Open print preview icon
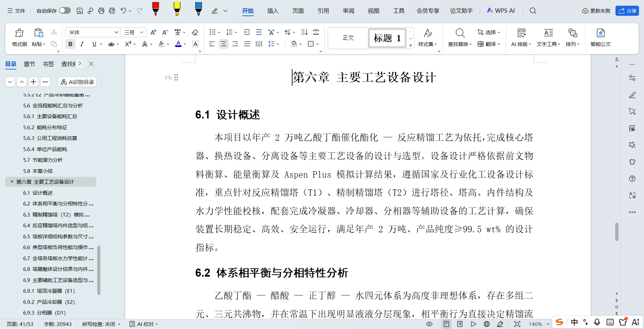 [112, 11]
